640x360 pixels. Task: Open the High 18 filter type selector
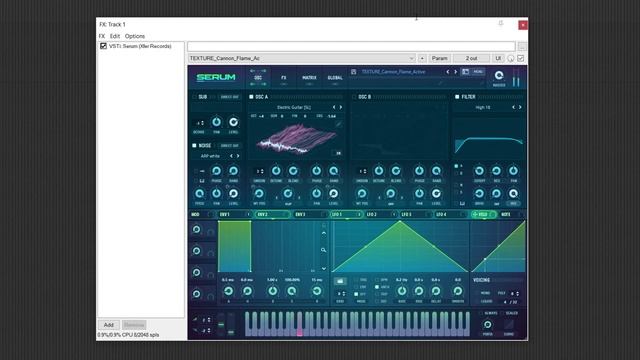[x=483, y=107]
